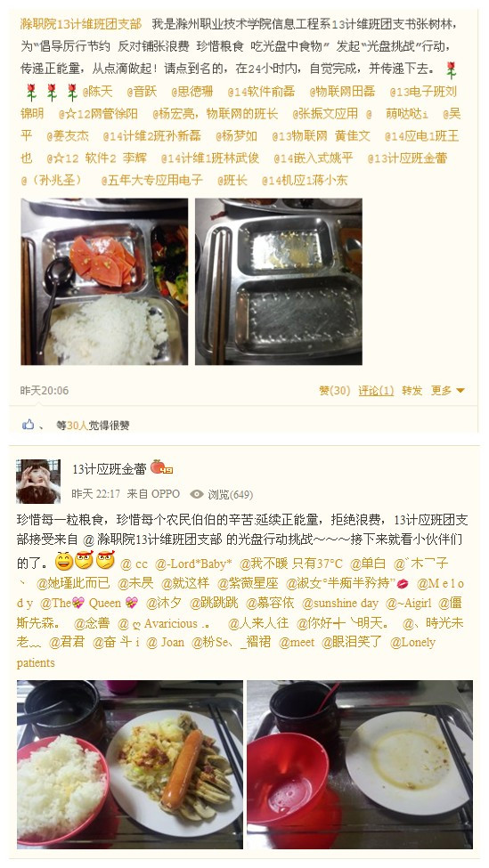Click the @14软件俞磊 mention
489x868 pixels.
(260, 92)
